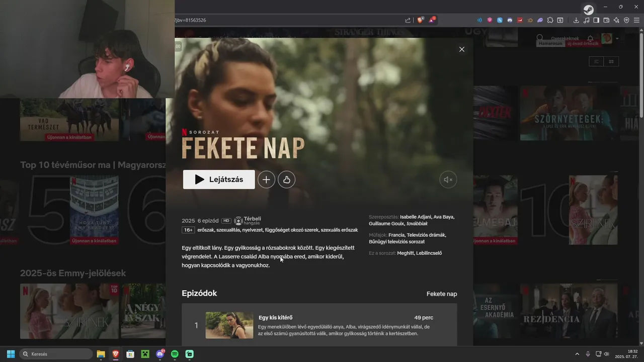Open Spotify from the taskbar
The image size is (644, 362).
175,354
